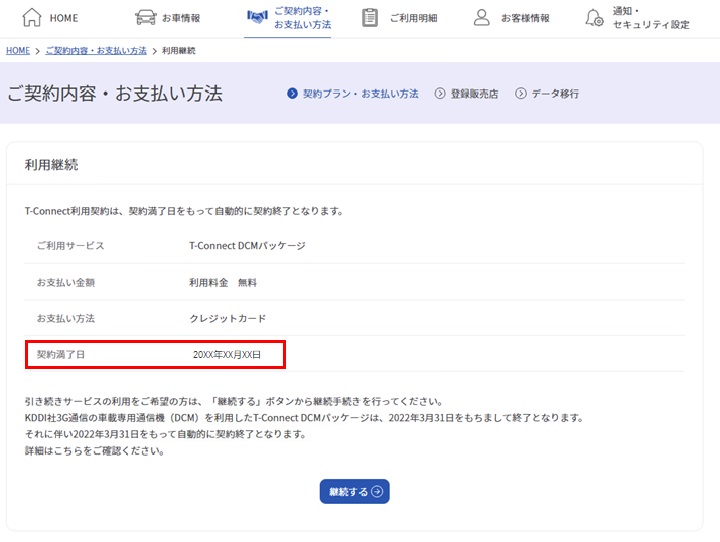720x542 pixels.
Task: Go to データ移行 section link
Action: 555,94
